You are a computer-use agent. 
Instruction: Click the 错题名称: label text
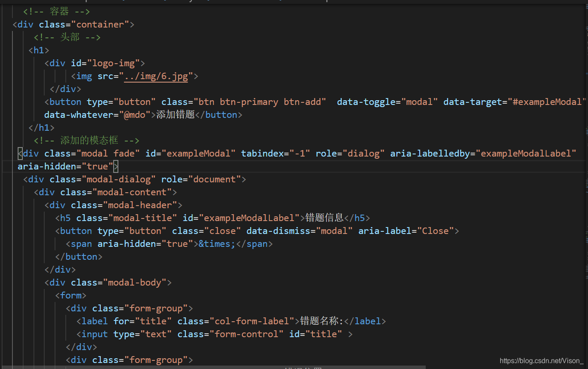tap(322, 321)
